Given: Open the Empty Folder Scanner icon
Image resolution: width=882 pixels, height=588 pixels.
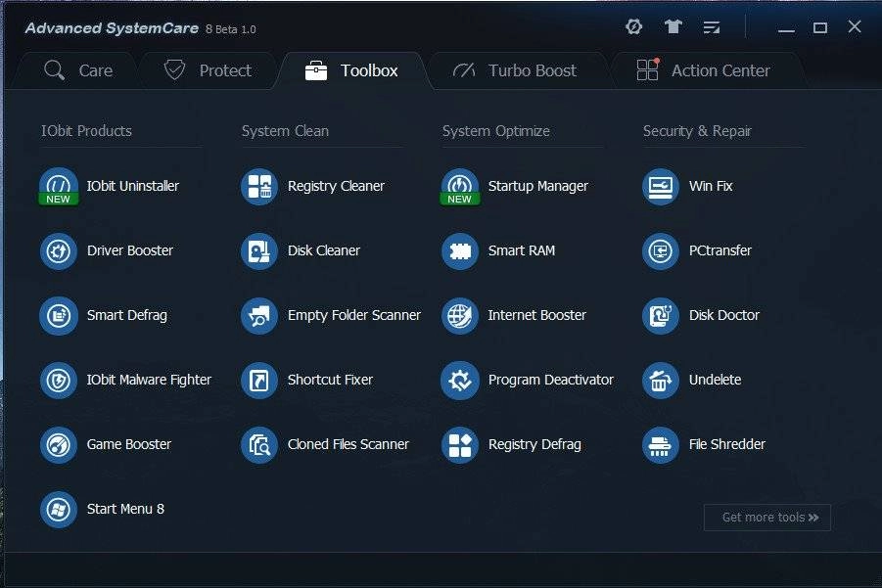Looking at the screenshot, I should (x=259, y=316).
